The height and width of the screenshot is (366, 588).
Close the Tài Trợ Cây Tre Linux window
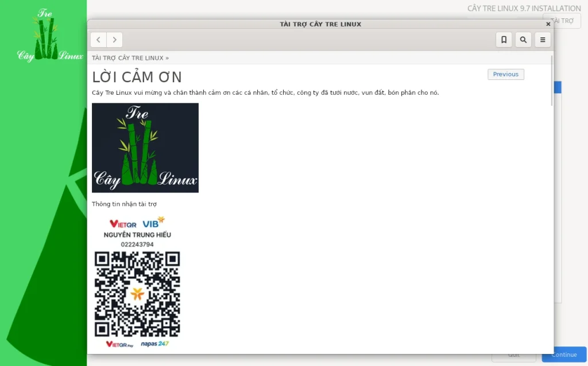pyautogui.click(x=548, y=24)
